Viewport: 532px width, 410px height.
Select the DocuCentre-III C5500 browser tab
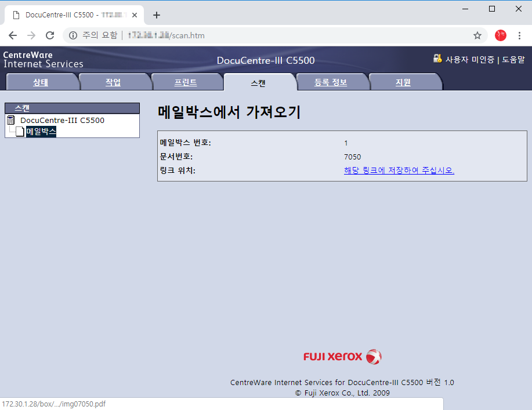(74, 15)
